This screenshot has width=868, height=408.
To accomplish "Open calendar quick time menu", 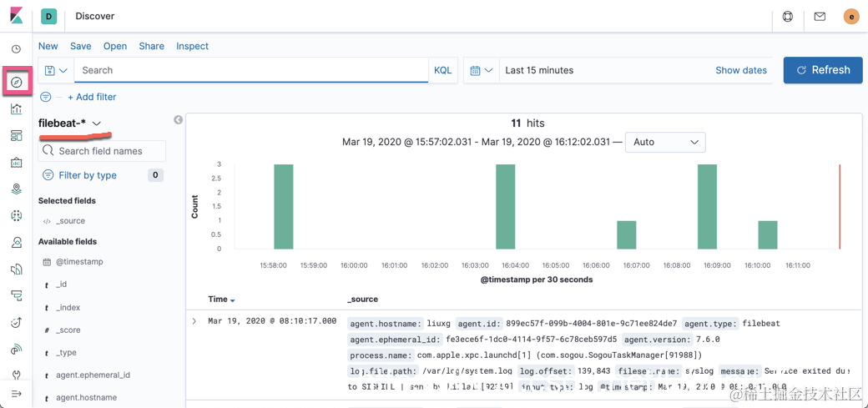I will pos(481,70).
